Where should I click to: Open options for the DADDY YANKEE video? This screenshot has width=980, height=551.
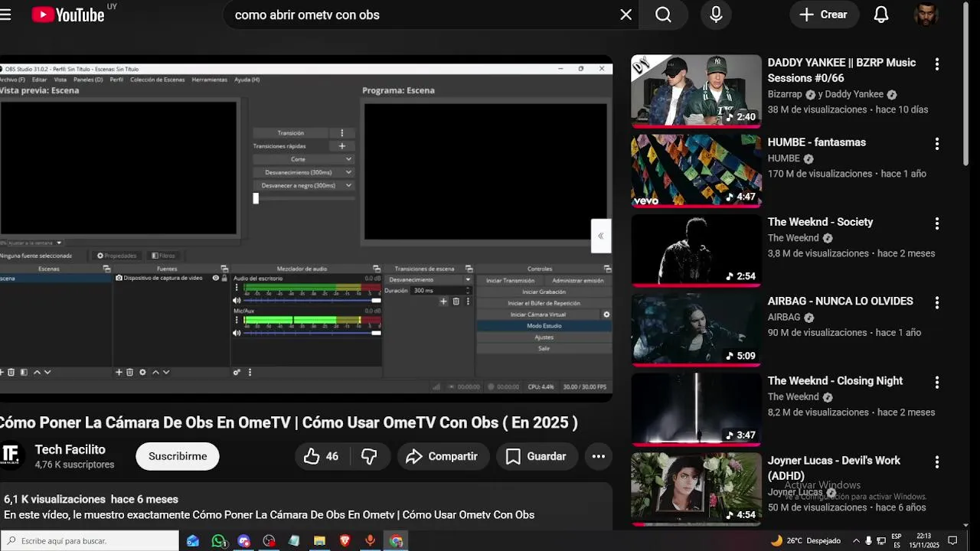[x=936, y=64]
